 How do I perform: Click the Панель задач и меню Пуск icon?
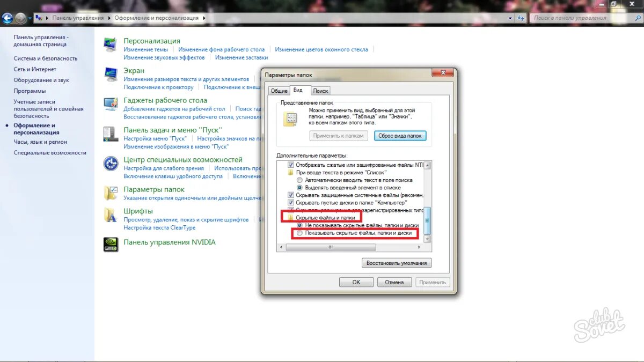(111, 134)
